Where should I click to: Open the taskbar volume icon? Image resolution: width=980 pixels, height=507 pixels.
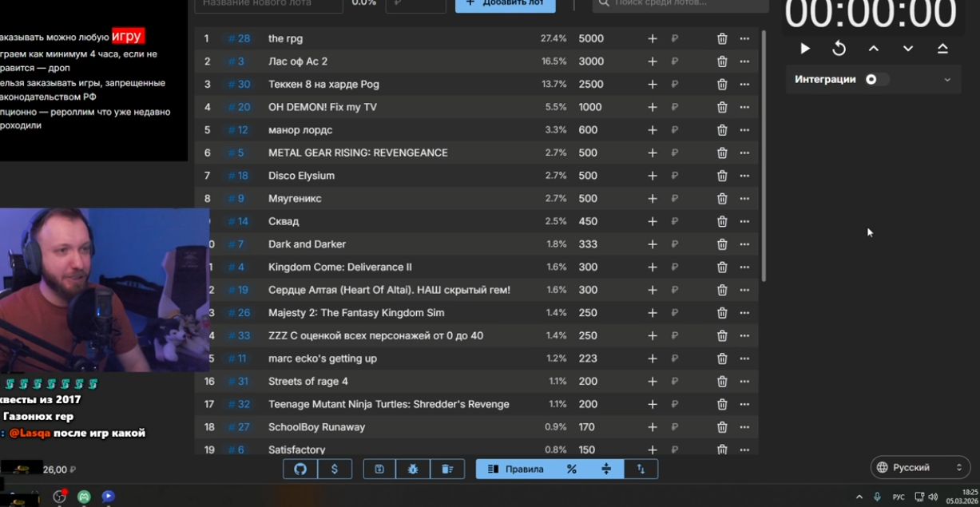[x=933, y=497]
